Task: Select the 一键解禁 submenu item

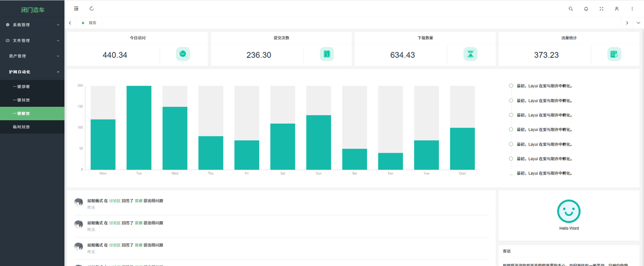Action: 32,113
